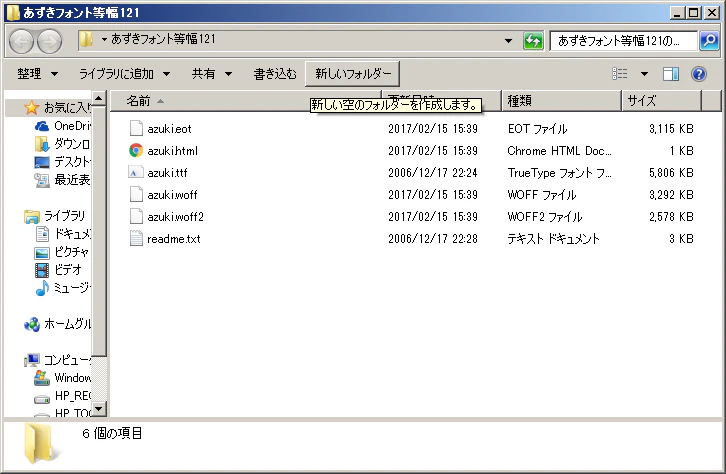
Task: Click the search input field
Action: [623, 41]
